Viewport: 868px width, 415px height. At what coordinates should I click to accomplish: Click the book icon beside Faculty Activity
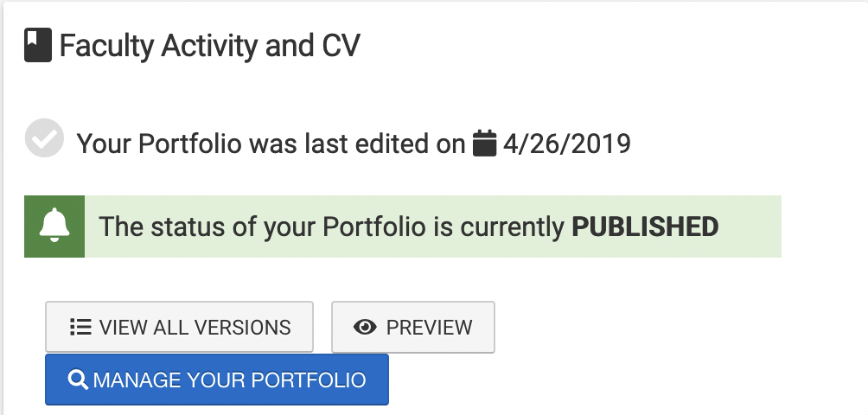click(x=38, y=46)
